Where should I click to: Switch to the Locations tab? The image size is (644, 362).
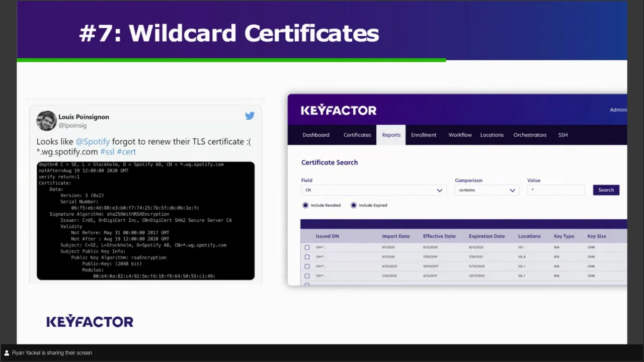[492, 135]
